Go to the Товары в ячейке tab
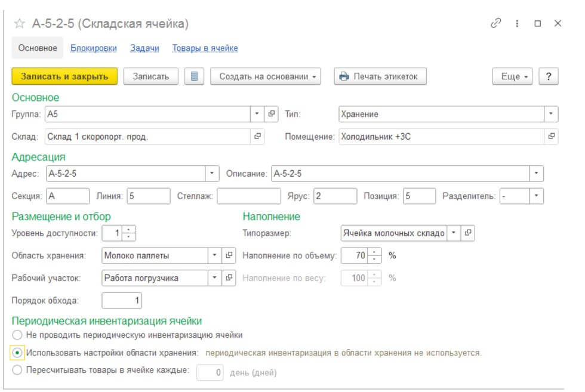 (x=205, y=48)
